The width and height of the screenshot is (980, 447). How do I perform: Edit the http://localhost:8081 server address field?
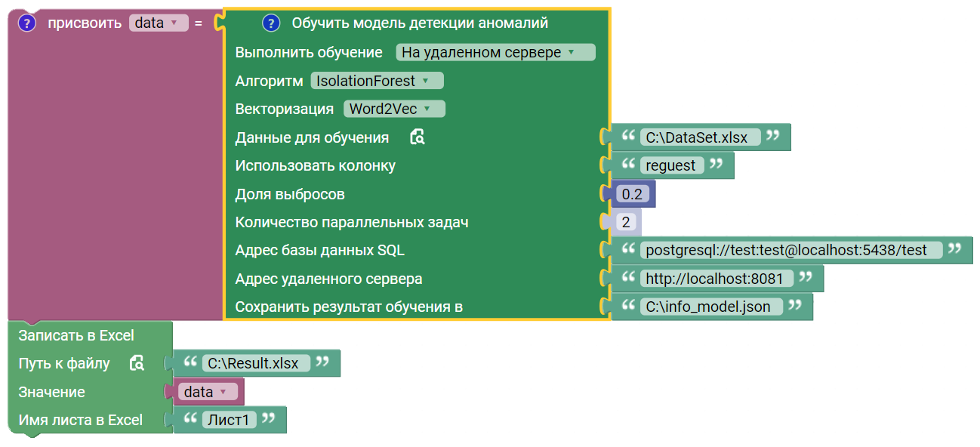pyautogui.click(x=717, y=279)
